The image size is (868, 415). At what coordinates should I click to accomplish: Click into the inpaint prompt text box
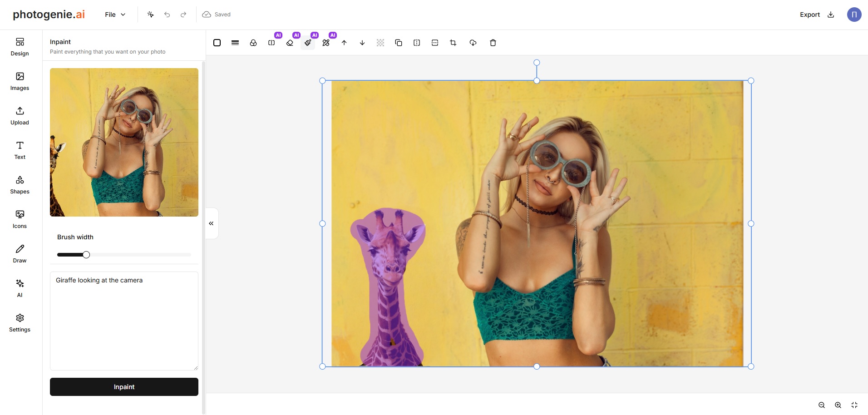[x=124, y=321]
